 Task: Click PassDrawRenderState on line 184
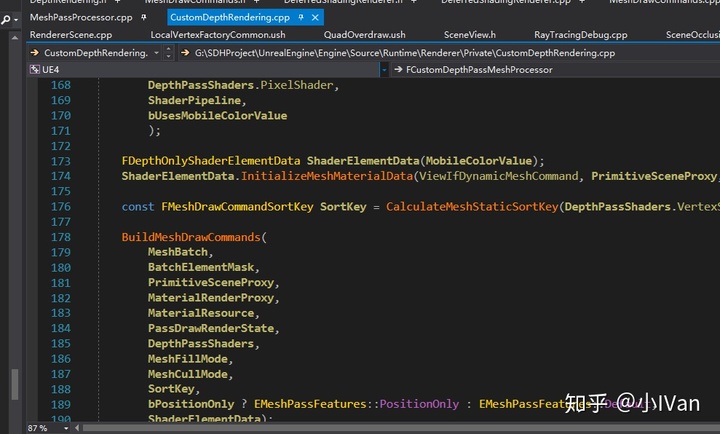point(211,328)
